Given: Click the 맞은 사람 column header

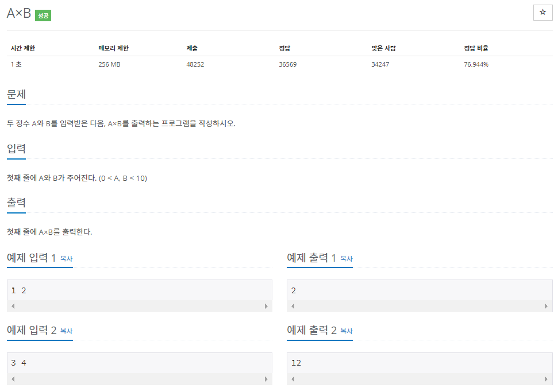Looking at the screenshot, I should tap(384, 48).
